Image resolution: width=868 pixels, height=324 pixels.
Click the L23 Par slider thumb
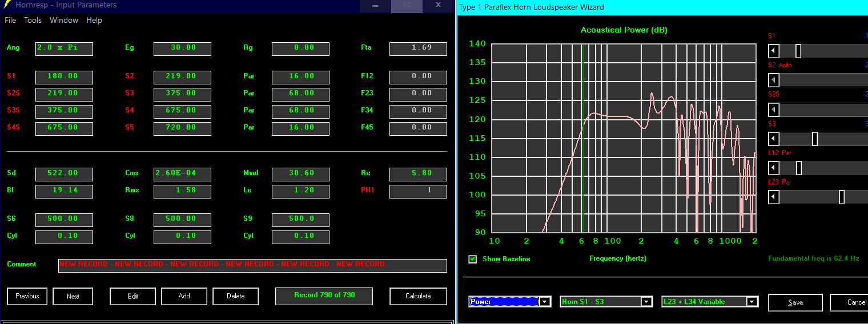click(x=842, y=197)
